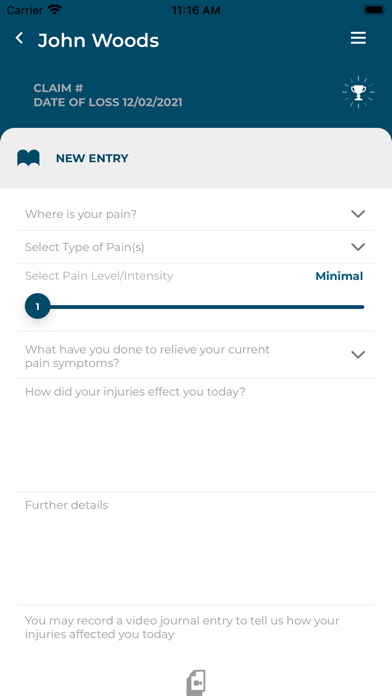The width and height of the screenshot is (392, 696).
Task: Open the hamburger menu icon
Action: click(358, 38)
